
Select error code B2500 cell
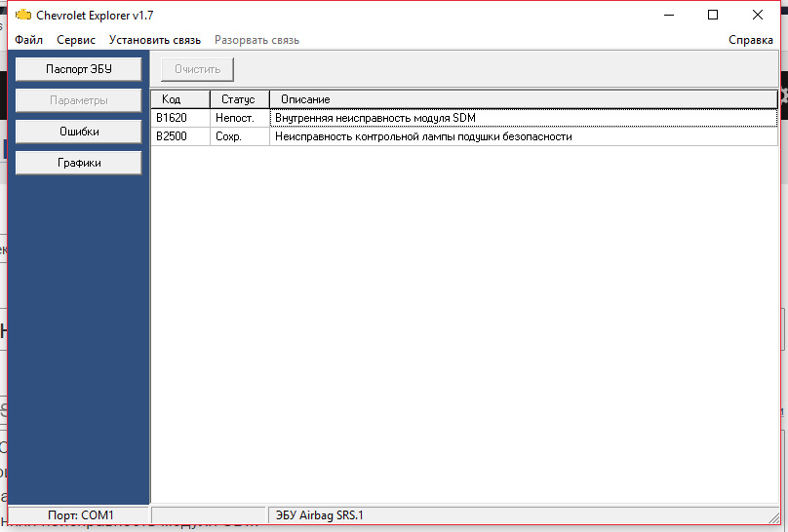(180, 136)
